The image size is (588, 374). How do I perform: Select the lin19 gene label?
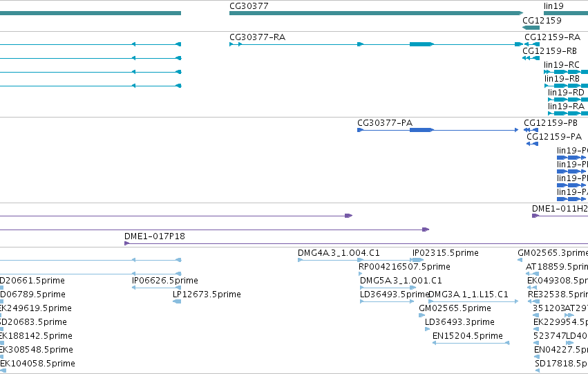click(x=553, y=6)
